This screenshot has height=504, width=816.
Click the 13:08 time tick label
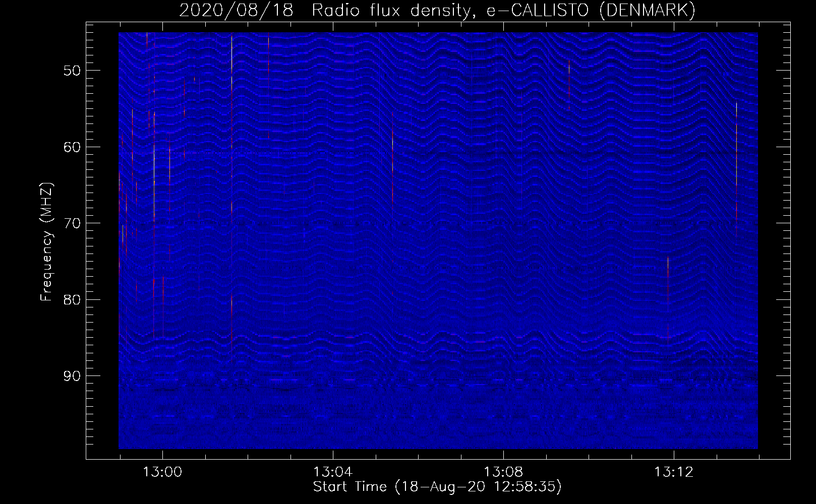503,472
